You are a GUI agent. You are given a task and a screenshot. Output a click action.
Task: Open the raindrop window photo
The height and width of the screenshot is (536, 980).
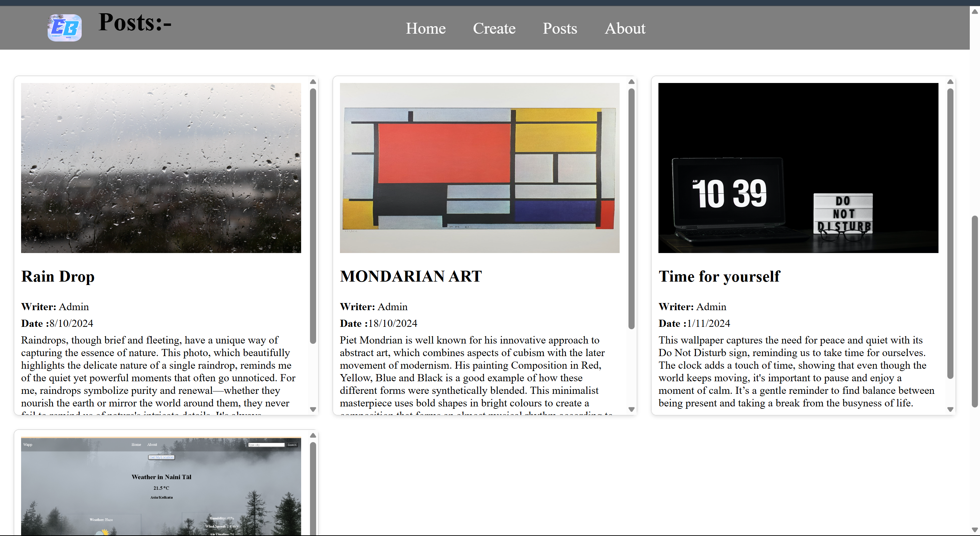[161, 168]
